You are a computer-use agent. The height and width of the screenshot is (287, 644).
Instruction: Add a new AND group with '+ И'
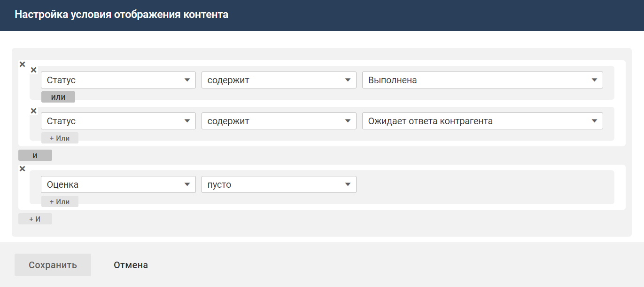coord(35,219)
